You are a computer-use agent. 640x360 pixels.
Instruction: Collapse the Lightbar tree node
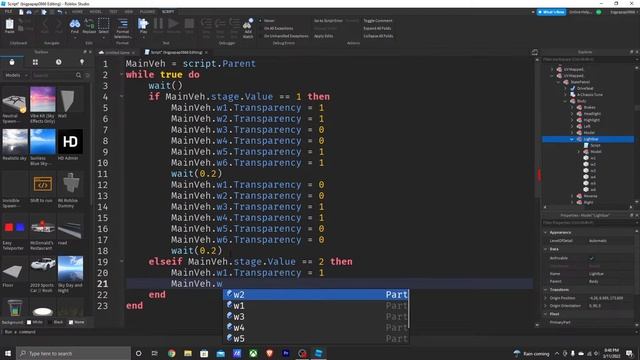[572, 139]
